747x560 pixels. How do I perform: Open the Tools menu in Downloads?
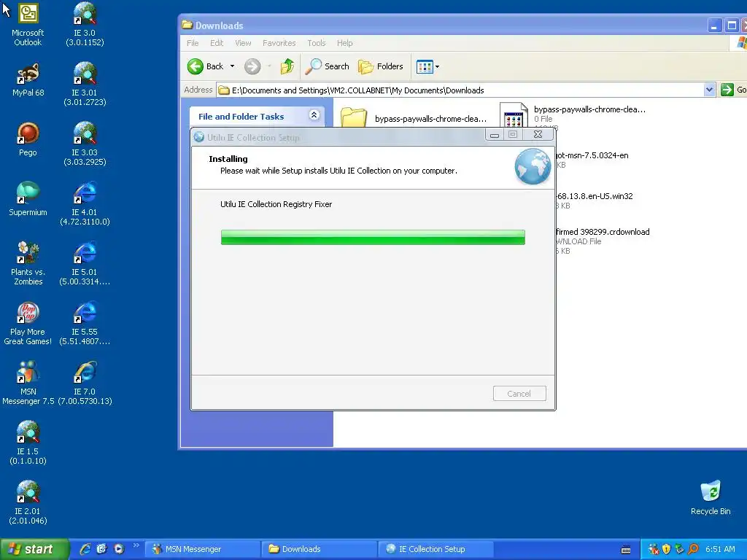[x=317, y=43]
